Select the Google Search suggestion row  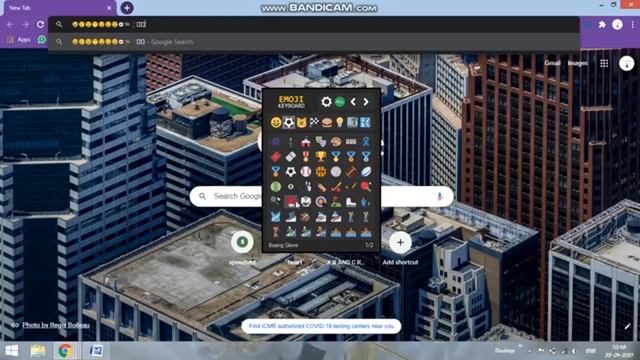313,42
